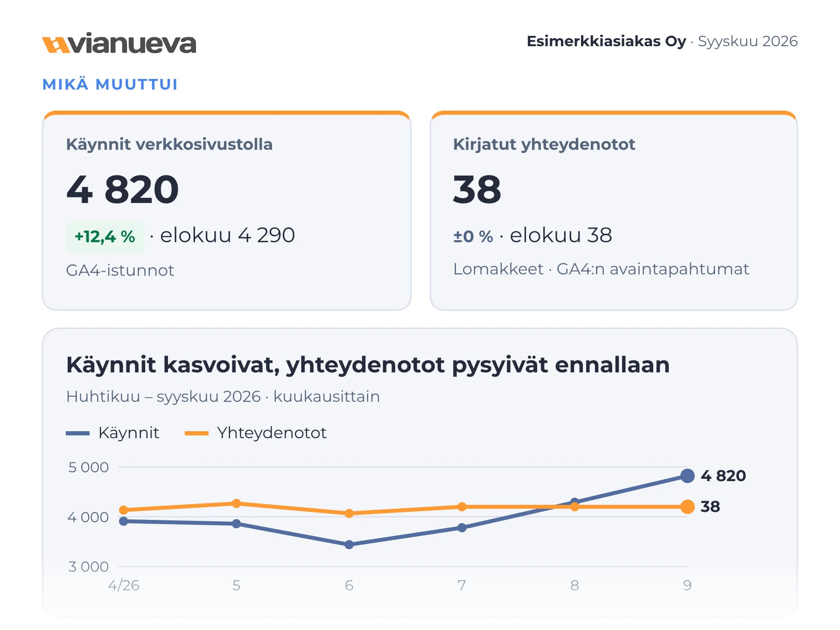
Task: Click the +12,4 % change badge
Action: tap(105, 237)
